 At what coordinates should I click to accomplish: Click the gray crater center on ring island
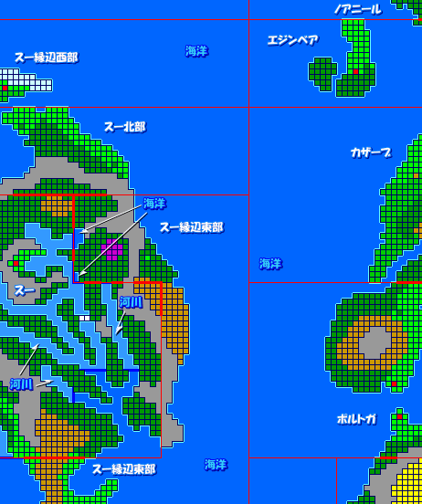point(375,343)
